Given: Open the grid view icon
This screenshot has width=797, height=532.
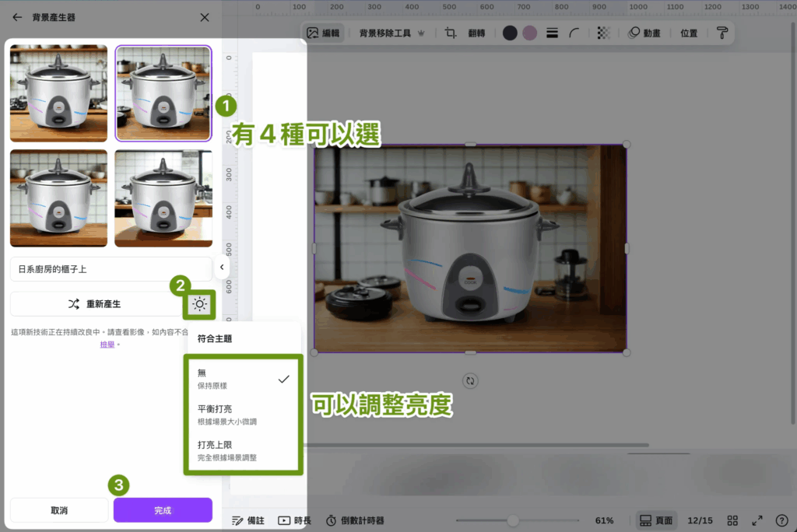Looking at the screenshot, I should coord(732,520).
